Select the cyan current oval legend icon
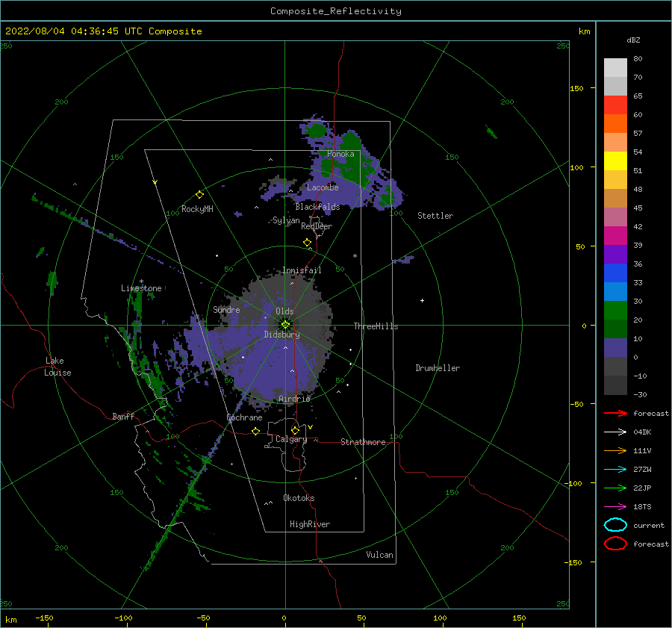The image size is (672, 628). tap(615, 525)
